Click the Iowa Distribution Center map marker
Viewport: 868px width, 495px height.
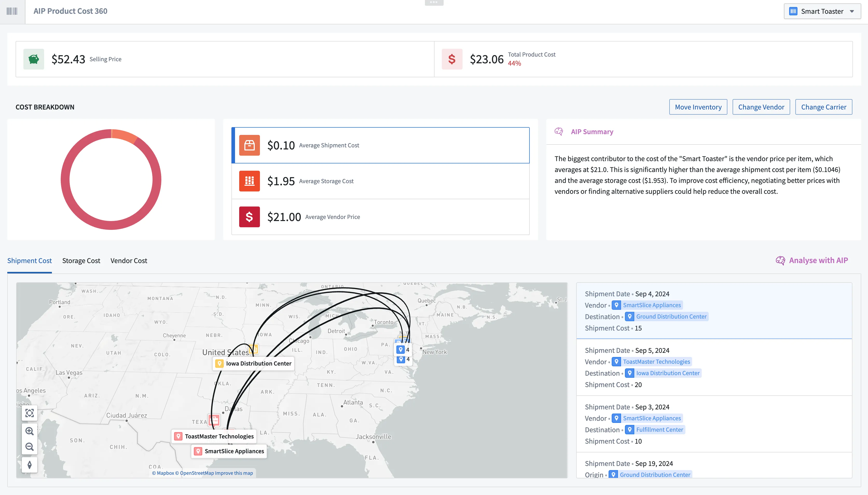click(253, 349)
